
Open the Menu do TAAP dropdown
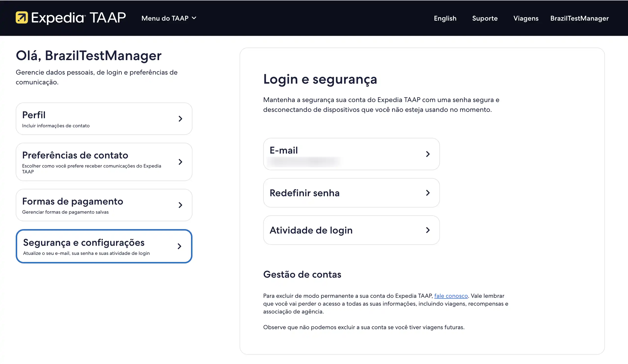coord(169,18)
